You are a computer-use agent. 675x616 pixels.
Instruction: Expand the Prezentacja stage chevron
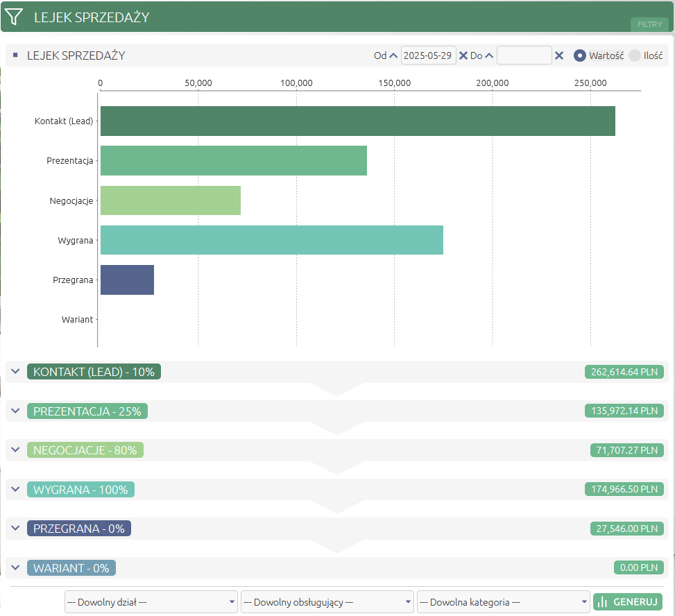click(x=15, y=411)
